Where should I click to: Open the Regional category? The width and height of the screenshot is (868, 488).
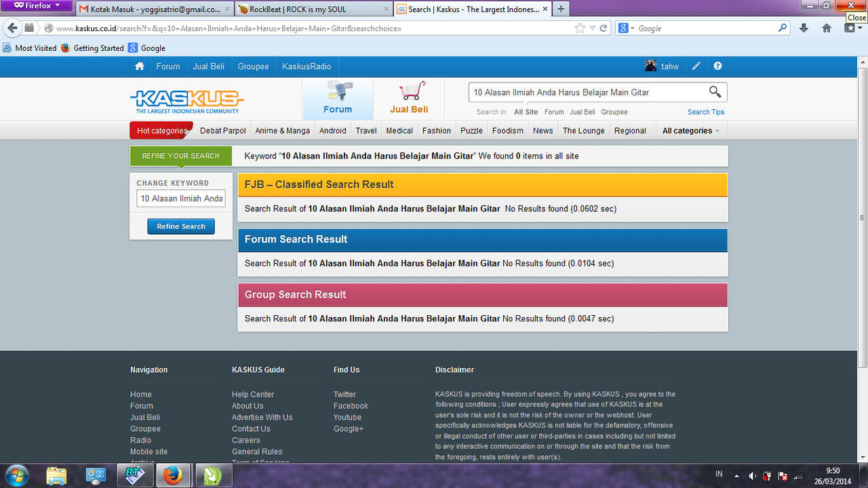click(x=630, y=131)
